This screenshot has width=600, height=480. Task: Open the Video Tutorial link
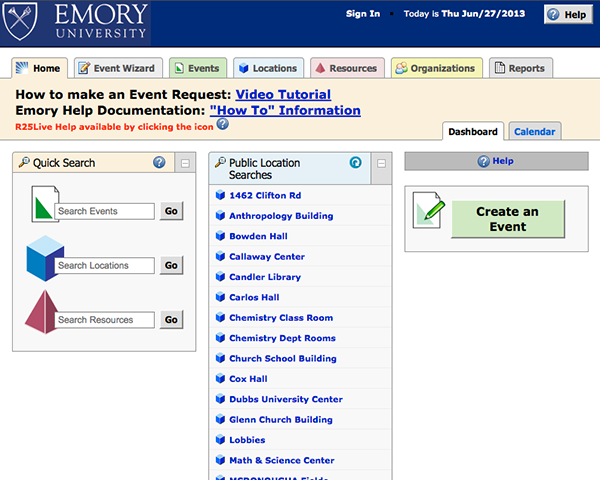pyautogui.click(x=283, y=95)
